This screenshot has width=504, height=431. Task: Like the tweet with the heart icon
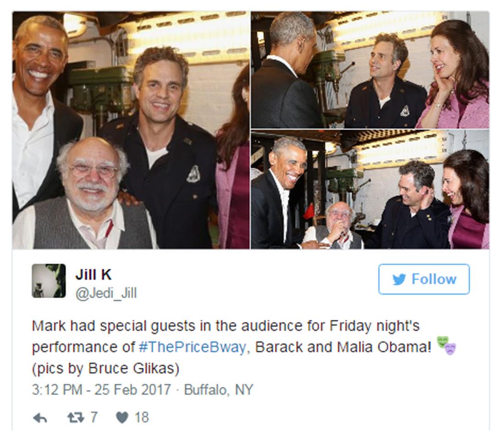(x=122, y=418)
